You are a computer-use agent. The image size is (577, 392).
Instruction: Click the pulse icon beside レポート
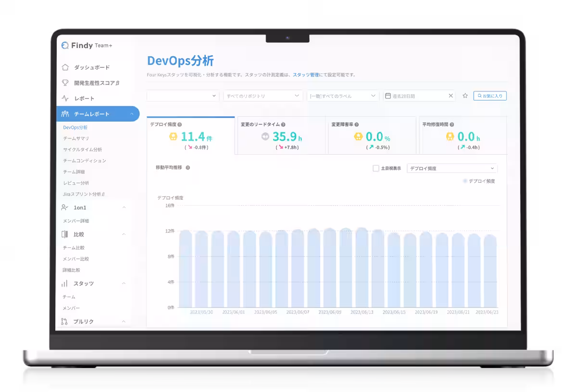click(65, 98)
